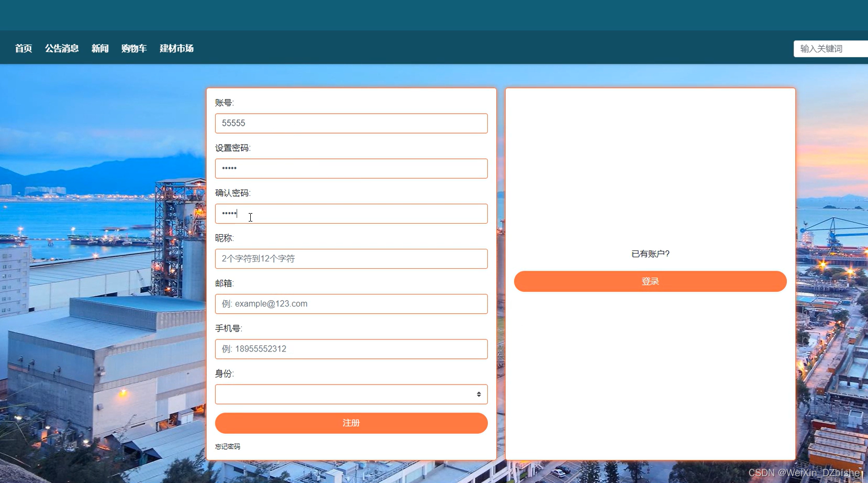868x483 pixels.
Task: Click the 已有账户? text
Action: (650, 254)
